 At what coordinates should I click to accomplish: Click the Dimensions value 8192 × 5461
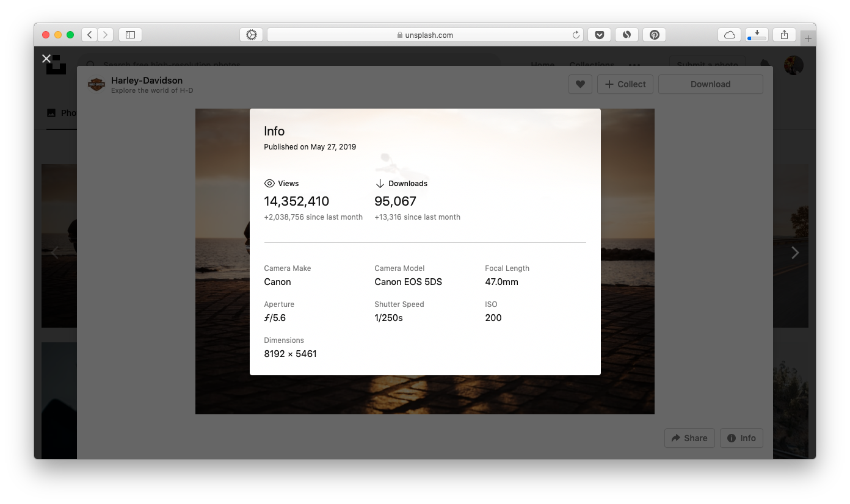pos(290,354)
